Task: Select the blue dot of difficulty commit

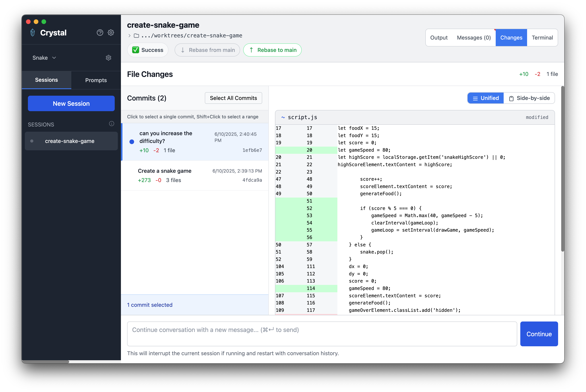Action: click(132, 142)
